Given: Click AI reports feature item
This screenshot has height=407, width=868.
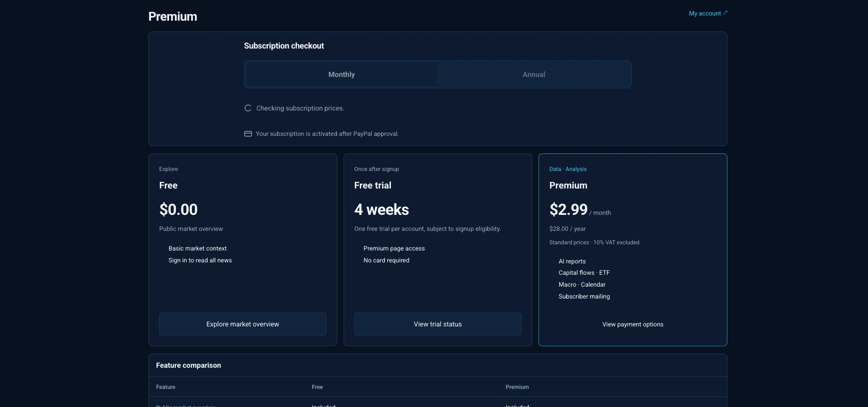Looking at the screenshot, I should pos(572,261).
